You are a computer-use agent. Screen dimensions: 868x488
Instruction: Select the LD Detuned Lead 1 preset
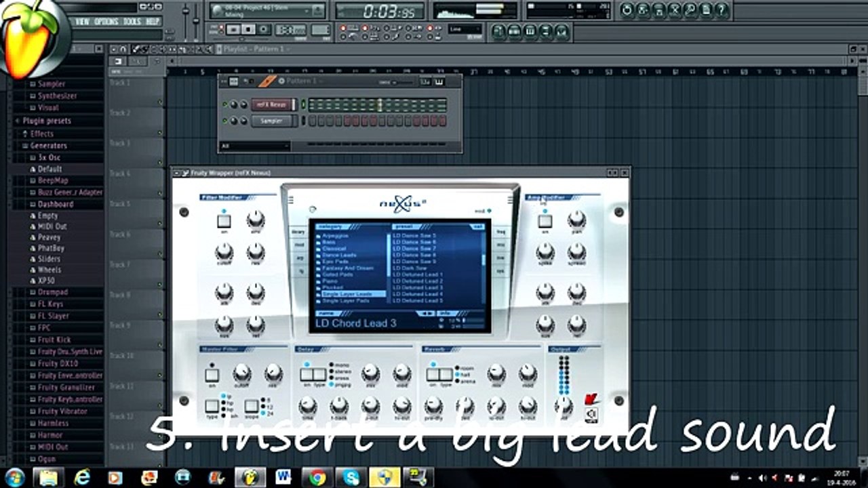point(418,274)
